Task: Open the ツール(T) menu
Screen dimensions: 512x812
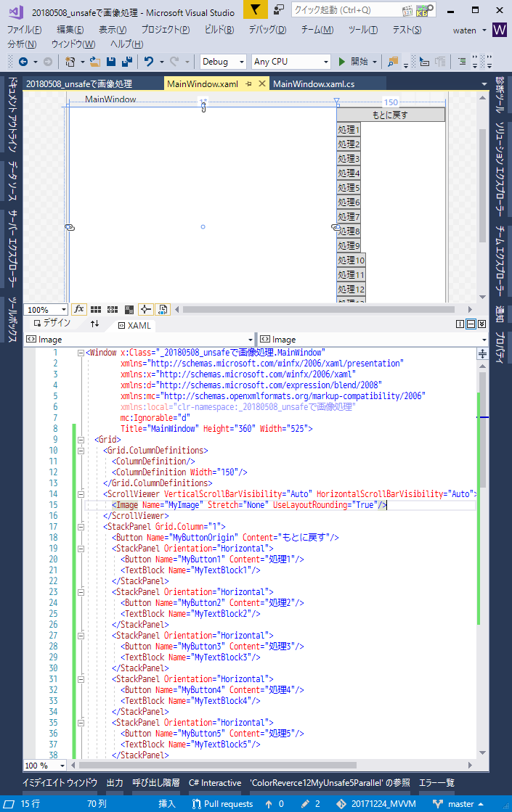Action: coord(362,30)
